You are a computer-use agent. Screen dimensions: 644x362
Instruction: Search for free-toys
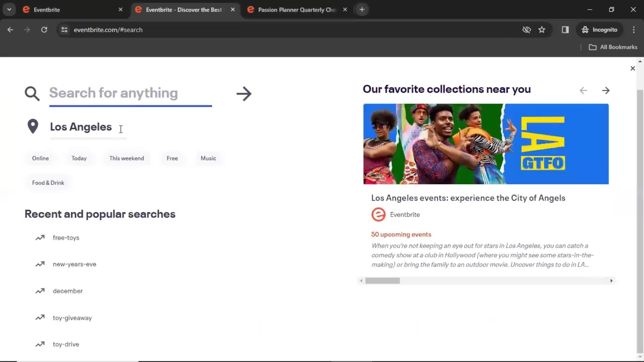pyautogui.click(x=66, y=238)
